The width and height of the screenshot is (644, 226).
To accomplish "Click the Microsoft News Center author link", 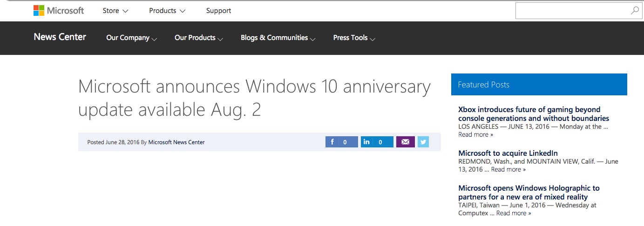I will coord(176,142).
